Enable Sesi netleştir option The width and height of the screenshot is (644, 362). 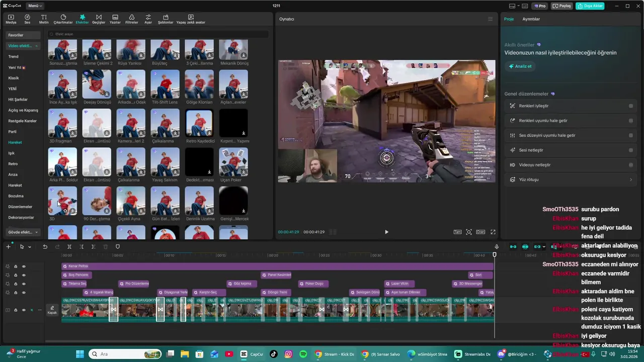point(631,150)
